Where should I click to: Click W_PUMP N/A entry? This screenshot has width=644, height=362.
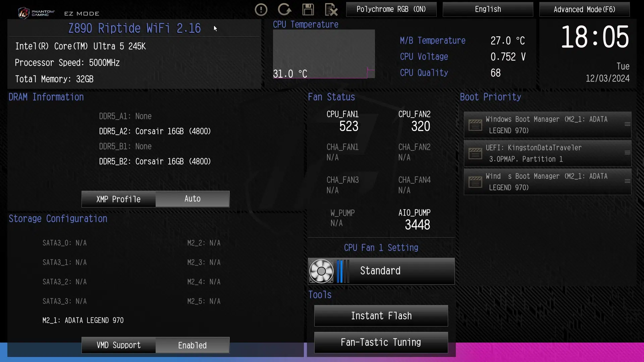pyautogui.click(x=342, y=218)
